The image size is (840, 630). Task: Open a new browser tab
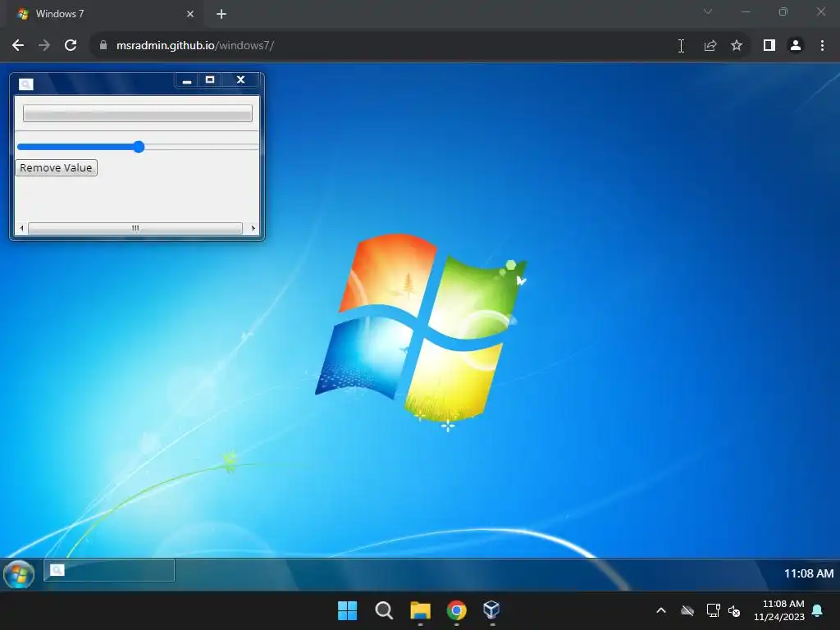pyautogui.click(x=221, y=14)
